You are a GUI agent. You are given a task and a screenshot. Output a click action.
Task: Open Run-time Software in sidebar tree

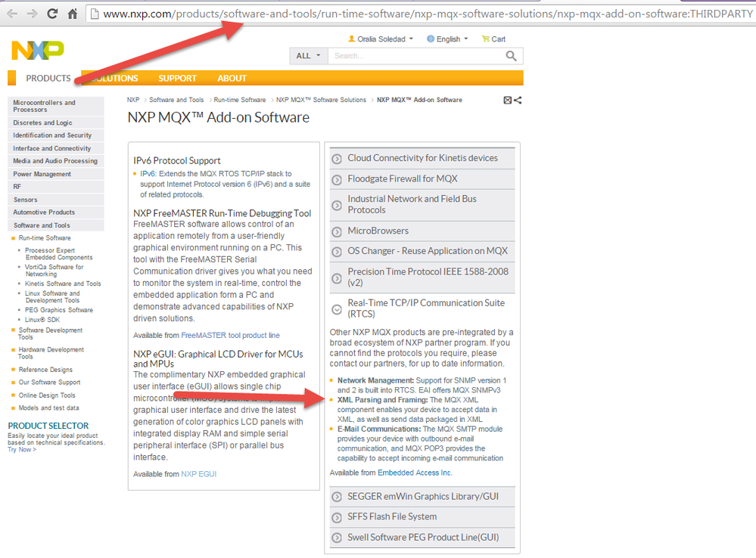[45, 238]
